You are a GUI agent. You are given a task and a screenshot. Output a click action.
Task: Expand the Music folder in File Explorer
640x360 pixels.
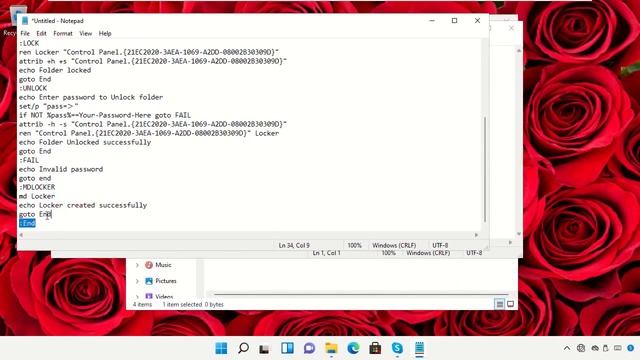(x=137, y=265)
